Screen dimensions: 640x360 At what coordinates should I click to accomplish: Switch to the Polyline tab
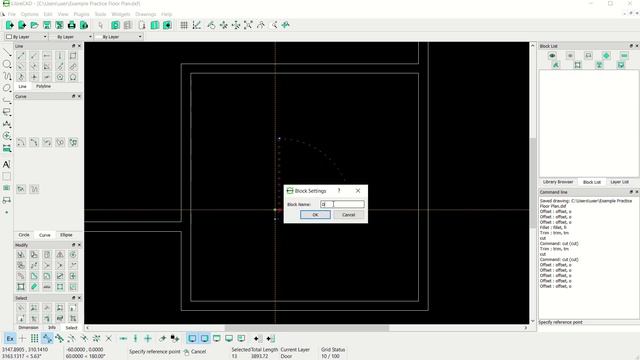pyautogui.click(x=43, y=87)
